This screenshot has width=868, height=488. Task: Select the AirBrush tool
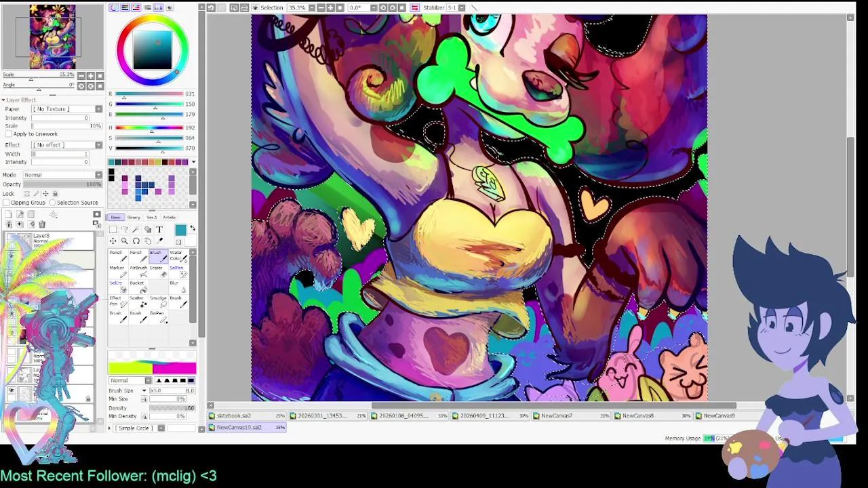(x=138, y=272)
